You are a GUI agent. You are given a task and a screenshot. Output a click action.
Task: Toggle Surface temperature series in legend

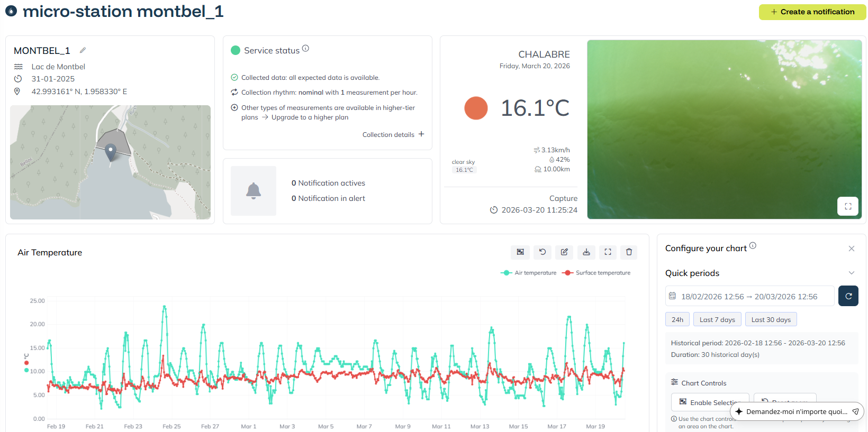pos(598,273)
